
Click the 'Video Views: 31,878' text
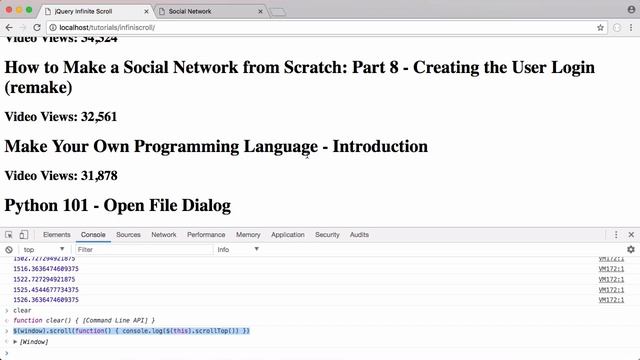(61, 176)
